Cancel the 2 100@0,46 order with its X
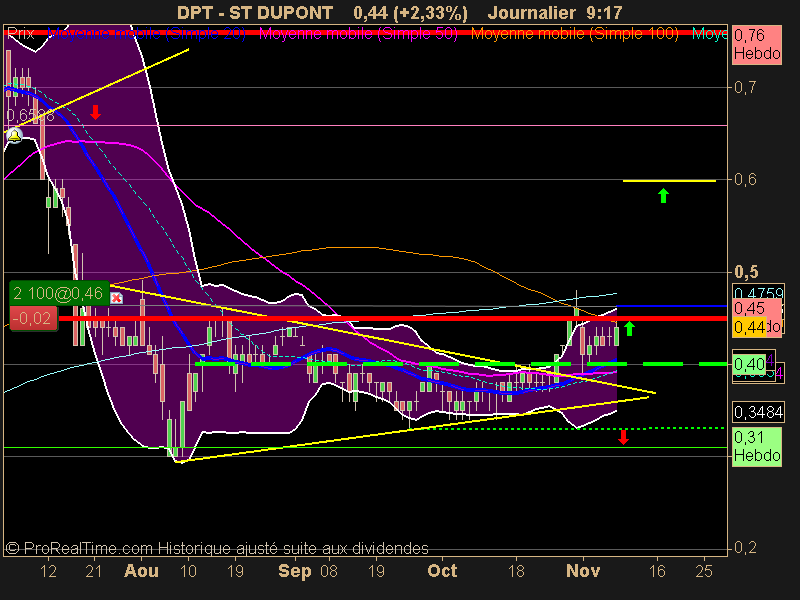Viewport: 800px width, 600px height. 116,298
